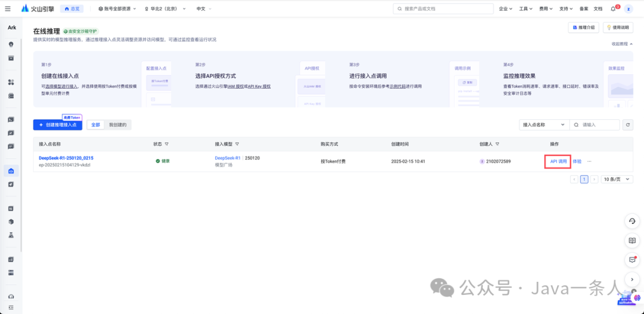Screen dimensions: 644x314
Task: Open the notification bell
Action: [613, 8]
